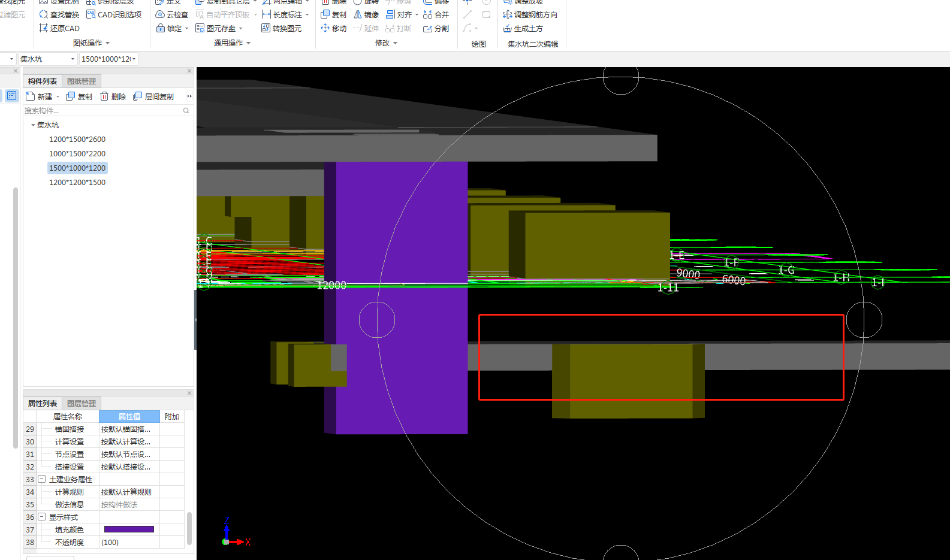
Task: Switch to the 图纸管理 tab
Action: [x=82, y=81]
